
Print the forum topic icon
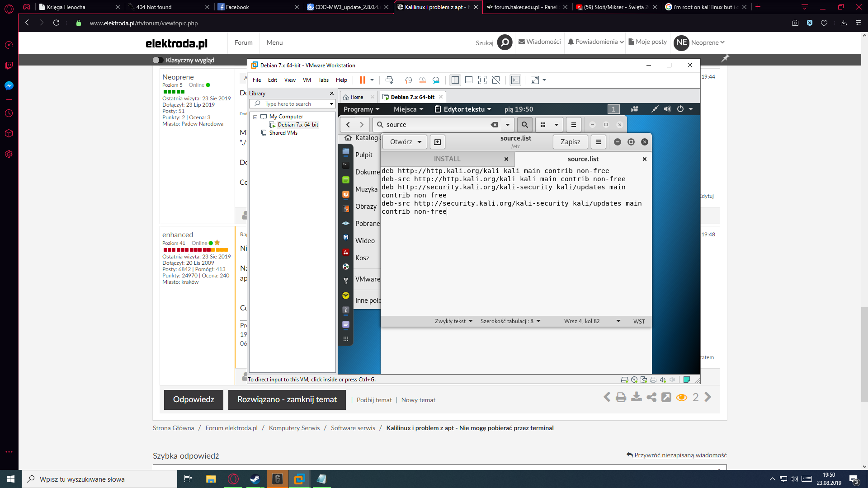point(621,397)
